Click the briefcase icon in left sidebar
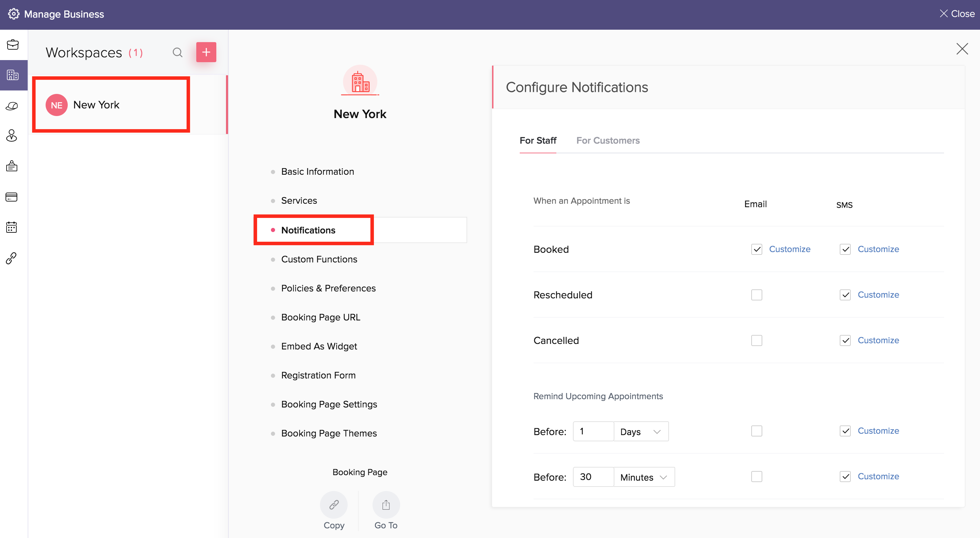The height and width of the screenshot is (538, 980). tap(12, 45)
